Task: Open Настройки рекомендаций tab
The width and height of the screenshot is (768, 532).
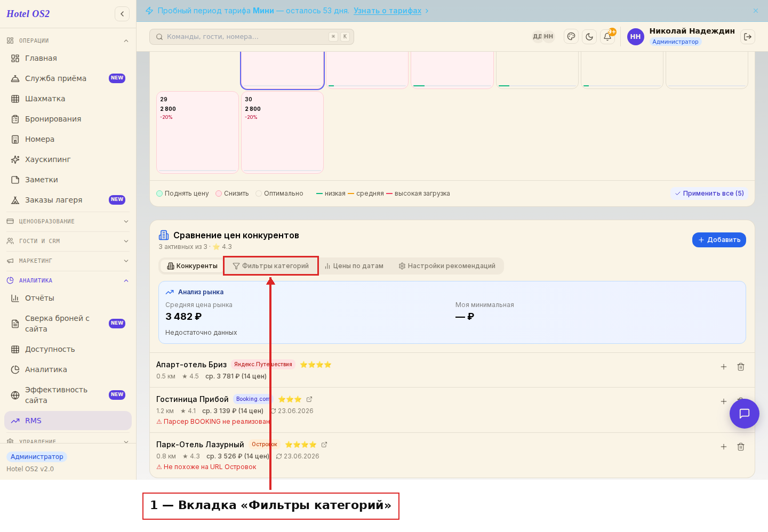Action: (x=447, y=266)
